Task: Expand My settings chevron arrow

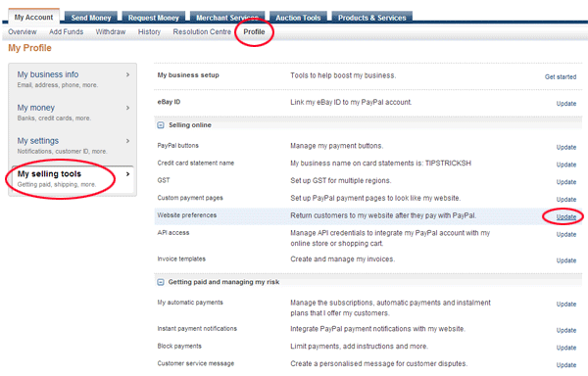Action: pos(127,141)
